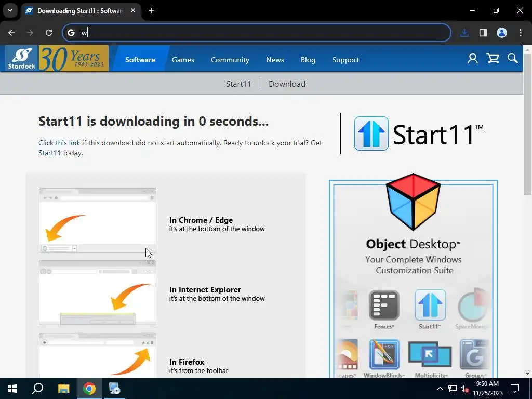The width and height of the screenshot is (532, 399).
Task: Open the installer app on taskbar
Action: point(115,389)
